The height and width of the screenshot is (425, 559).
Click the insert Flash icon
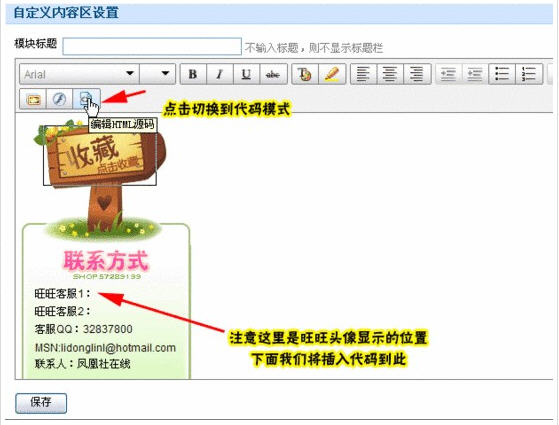60,99
